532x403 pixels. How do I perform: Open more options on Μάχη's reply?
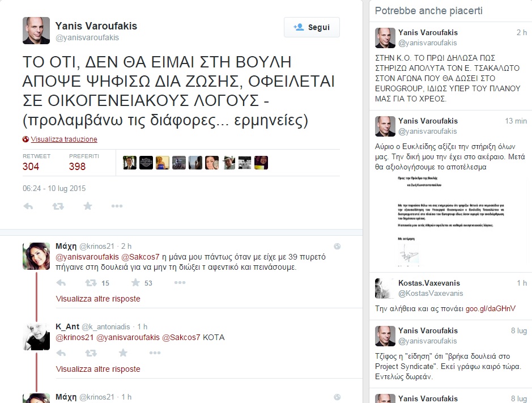pos(180,282)
